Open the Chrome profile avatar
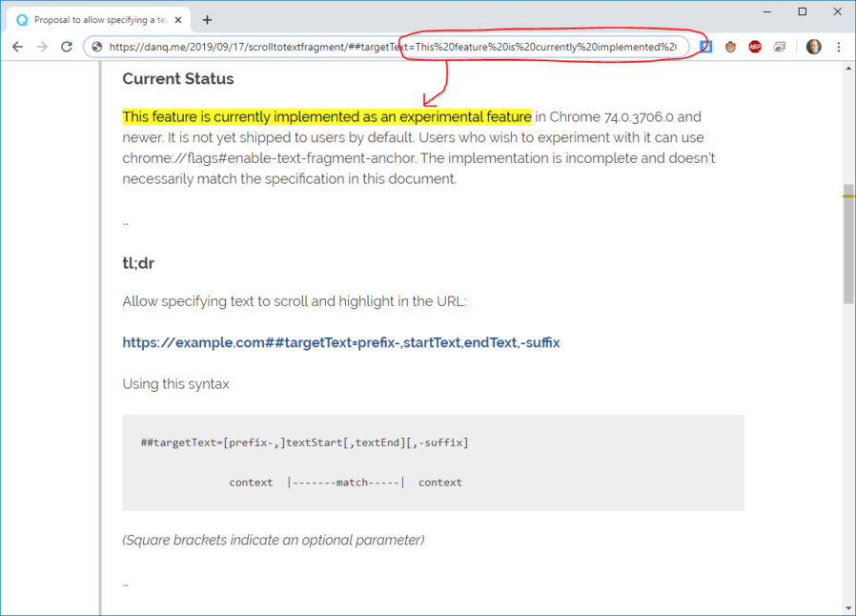The width and height of the screenshot is (856, 616). 812,46
